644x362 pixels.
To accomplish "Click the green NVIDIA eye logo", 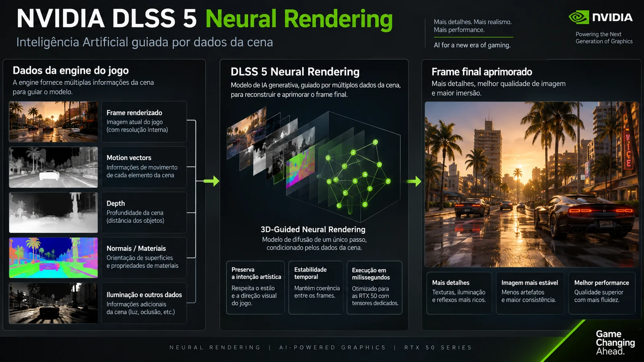I will tap(579, 17).
